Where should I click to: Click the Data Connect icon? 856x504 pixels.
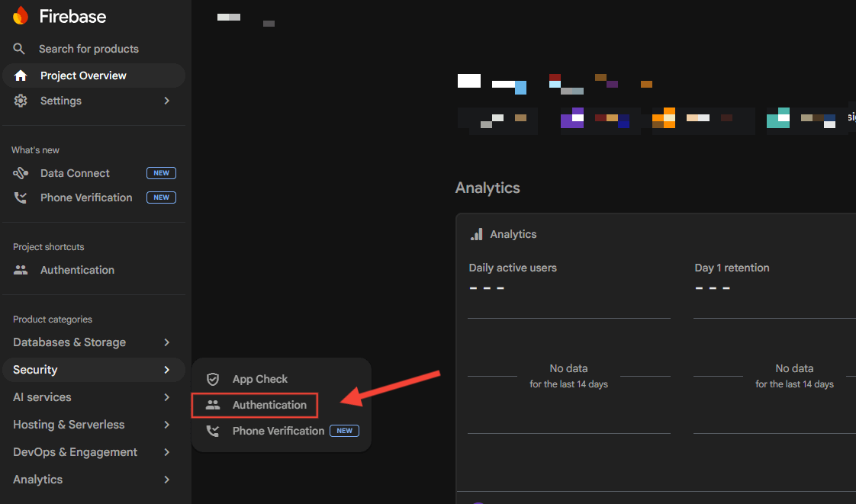pyautogui.click(x=21, y=173)
